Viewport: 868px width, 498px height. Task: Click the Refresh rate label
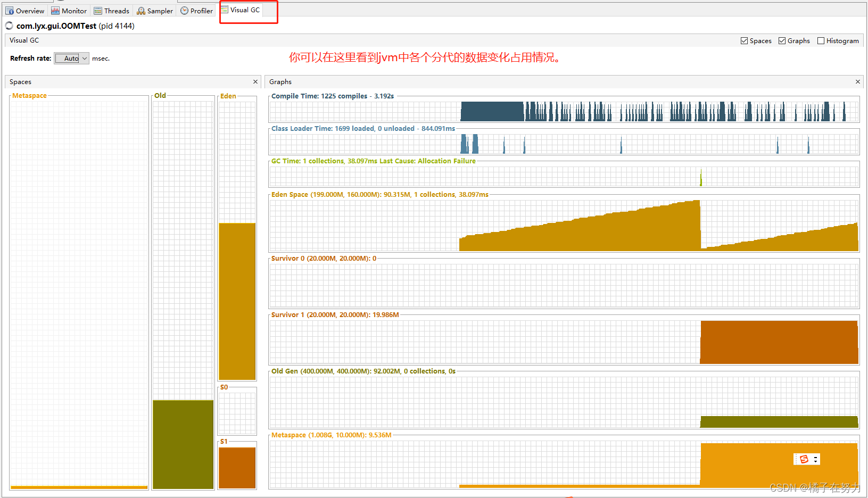click(x=31, y=59)
